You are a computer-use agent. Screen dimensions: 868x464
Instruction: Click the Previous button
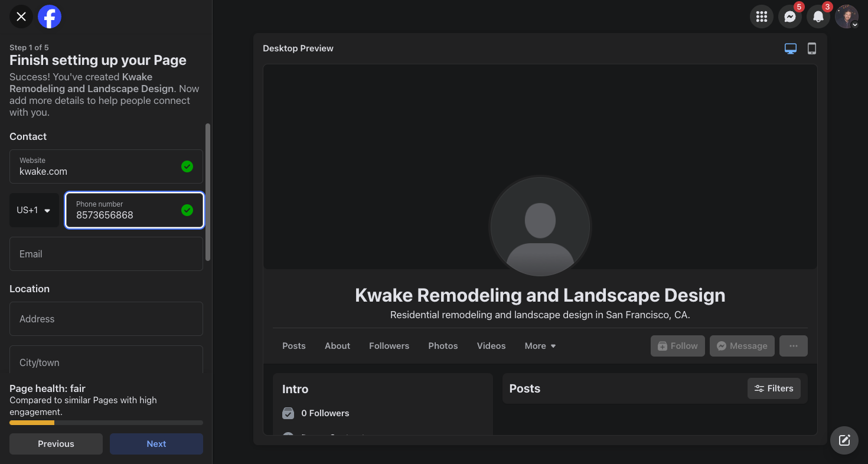[56, 444]
